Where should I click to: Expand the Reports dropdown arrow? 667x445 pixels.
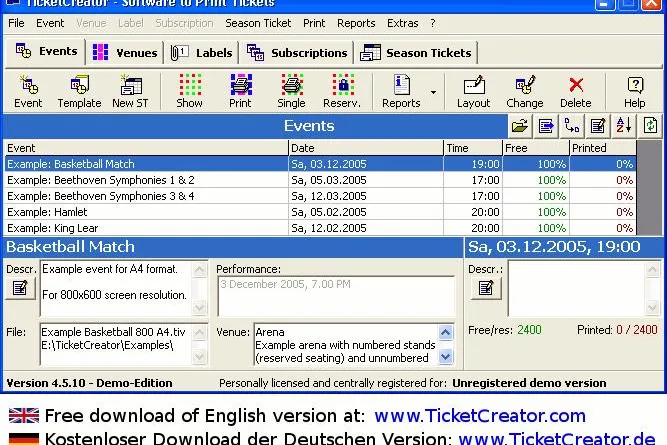click(433, 92)
